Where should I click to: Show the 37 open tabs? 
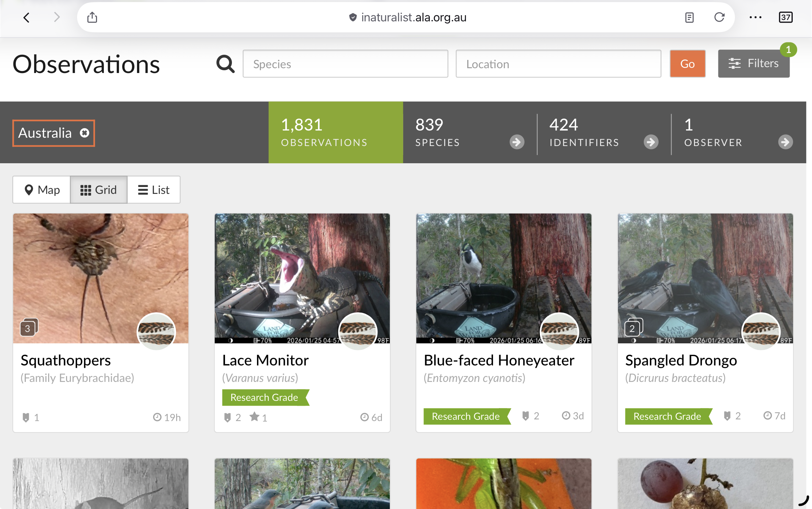786,17
